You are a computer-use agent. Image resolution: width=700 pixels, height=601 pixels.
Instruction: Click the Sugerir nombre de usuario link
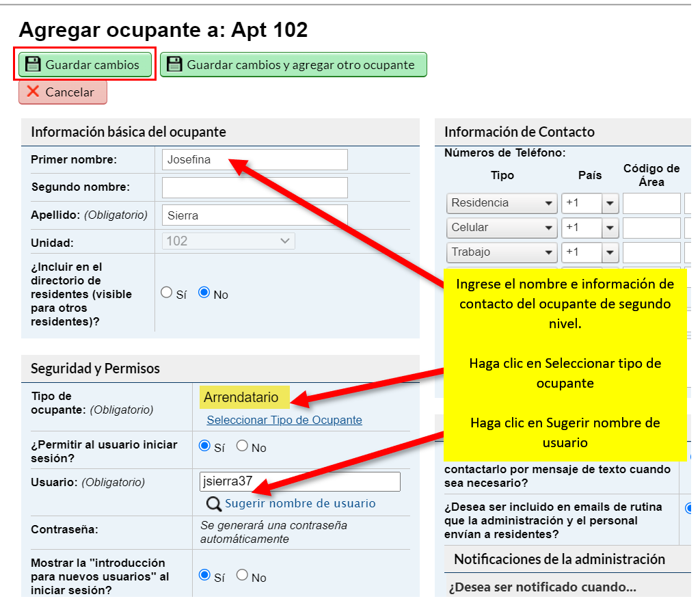[x=300, y=503]
